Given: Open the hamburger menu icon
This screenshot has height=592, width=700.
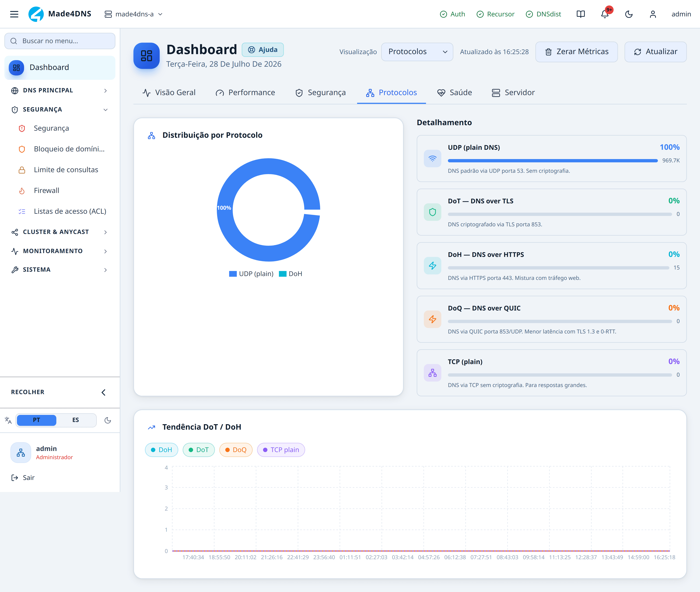Looking at the screenshot, I should point(14,14).
